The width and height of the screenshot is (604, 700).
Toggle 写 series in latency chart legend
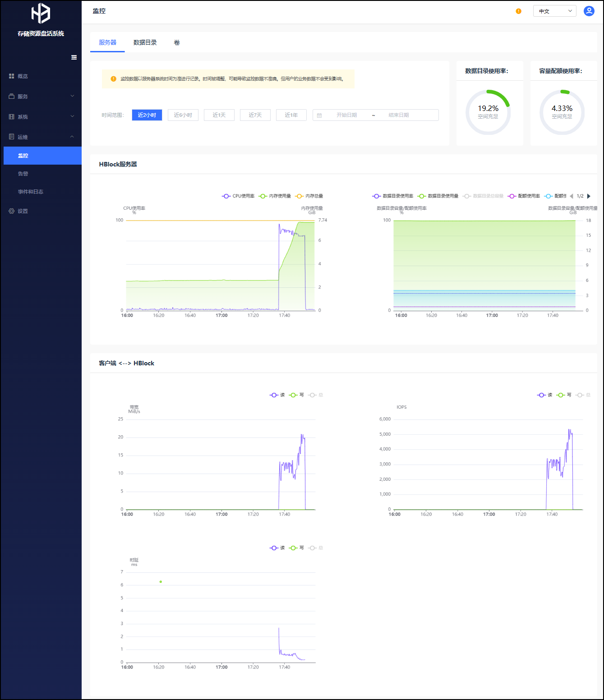pos(296,548)
